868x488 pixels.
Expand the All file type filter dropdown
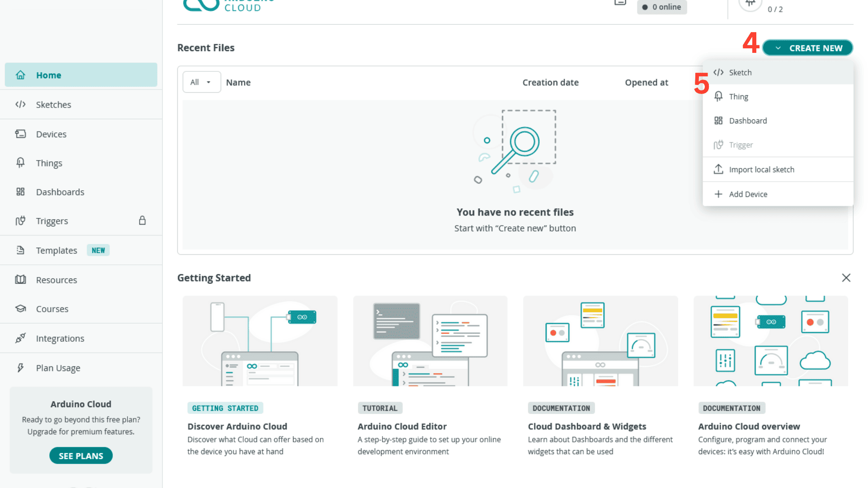(x=202, y=82)
